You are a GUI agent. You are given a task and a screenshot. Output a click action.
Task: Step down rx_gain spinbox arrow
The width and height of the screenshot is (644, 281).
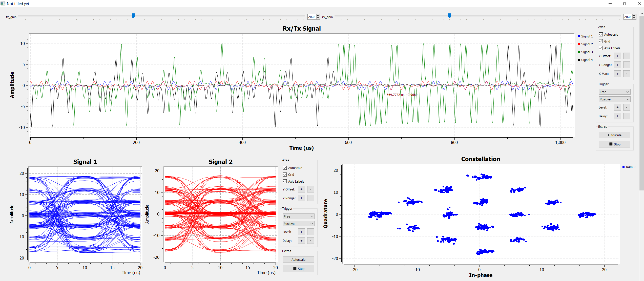point(634,18)
